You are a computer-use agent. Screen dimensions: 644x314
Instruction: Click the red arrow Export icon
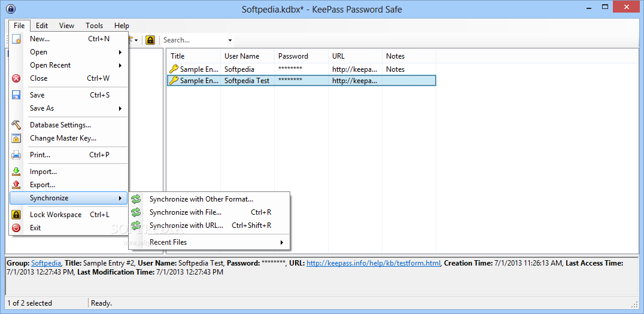[x=16, y=185]
